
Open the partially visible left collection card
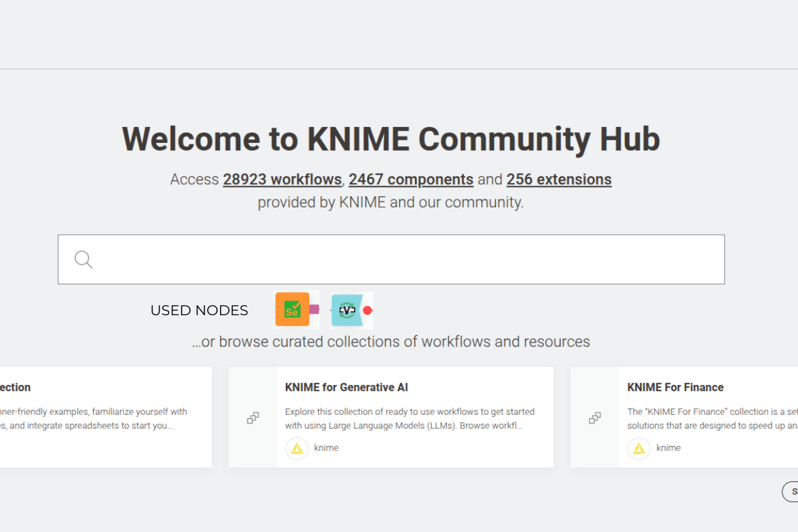[106, 417]
